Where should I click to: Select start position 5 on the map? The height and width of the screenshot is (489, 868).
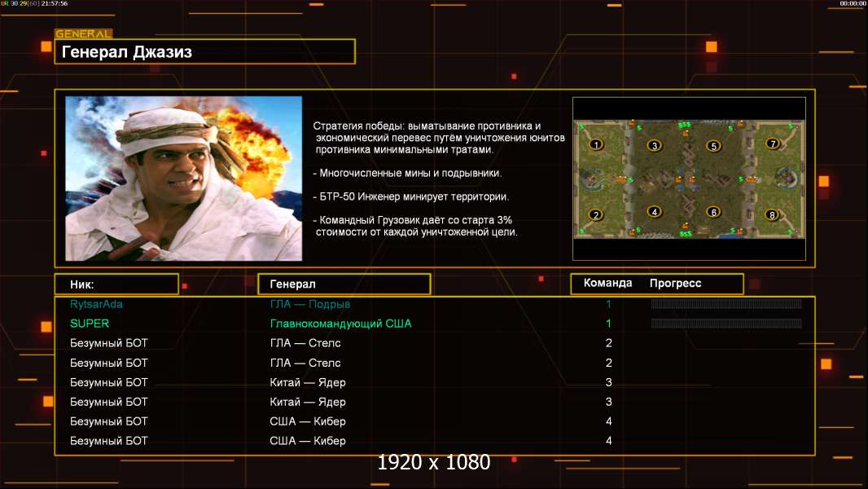coord(713,146)
